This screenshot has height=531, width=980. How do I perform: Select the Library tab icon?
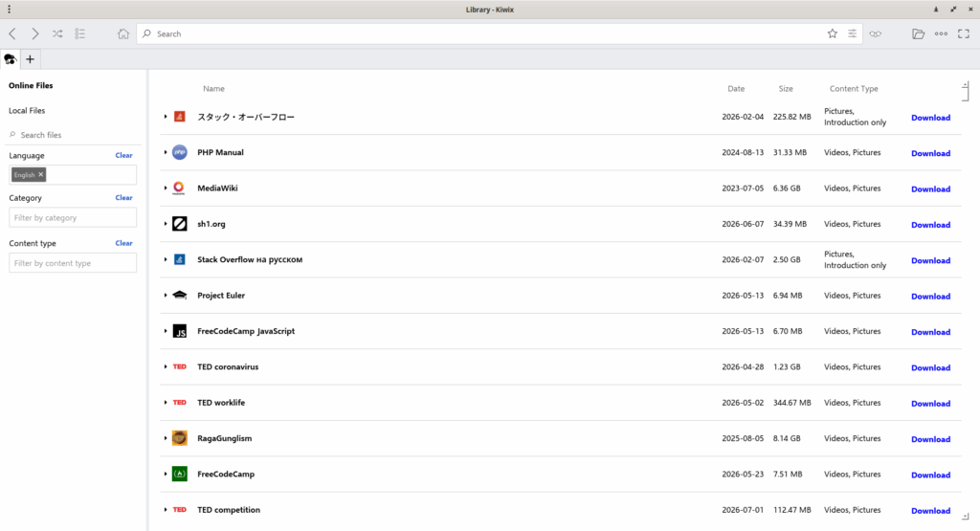(x=10, y=59)
